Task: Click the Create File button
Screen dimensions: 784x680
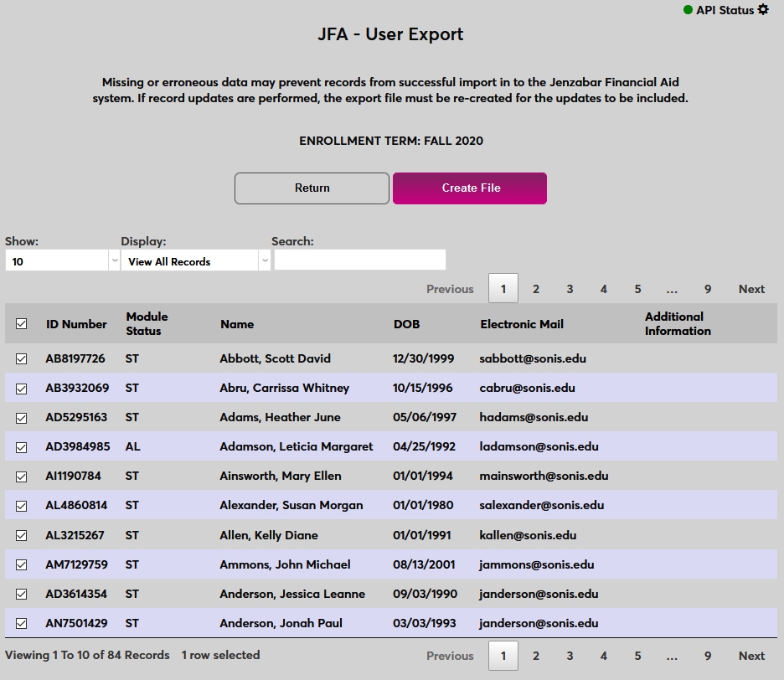Action: pyautogui.click(x=470, y=188)
